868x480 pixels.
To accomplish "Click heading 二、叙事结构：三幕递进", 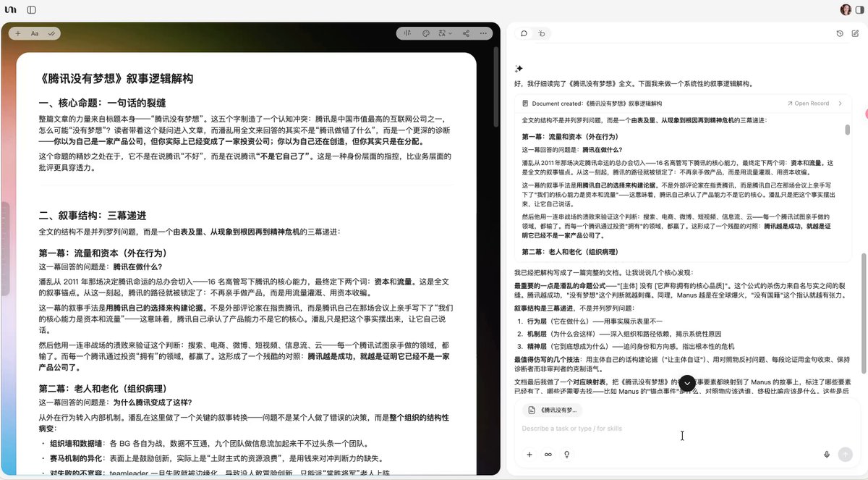I will pos(93,216).
